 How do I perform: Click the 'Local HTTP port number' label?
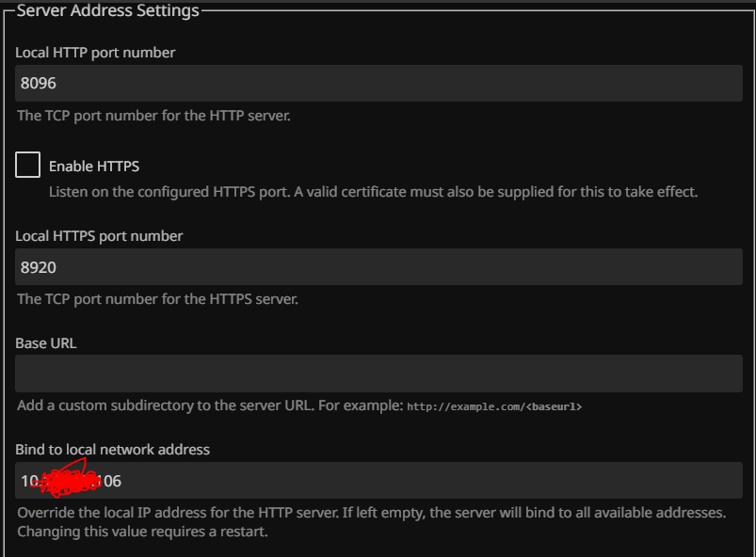click(95, 53)
